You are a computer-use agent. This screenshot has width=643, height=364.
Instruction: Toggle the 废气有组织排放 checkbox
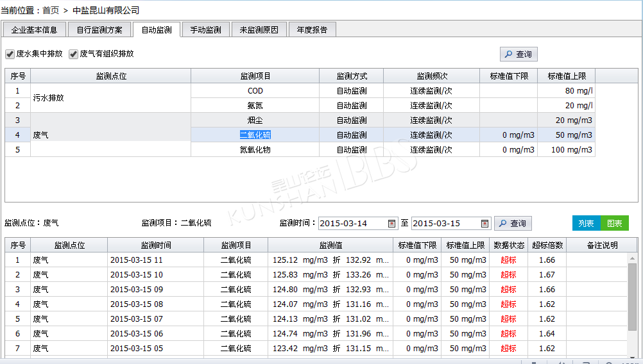coord(74,54)
